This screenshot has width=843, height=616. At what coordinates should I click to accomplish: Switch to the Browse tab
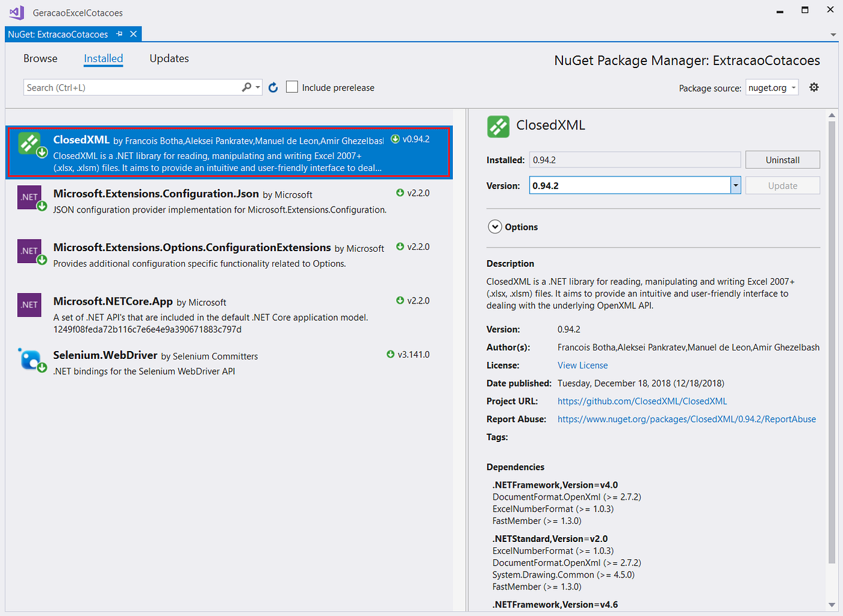(40, 58)
